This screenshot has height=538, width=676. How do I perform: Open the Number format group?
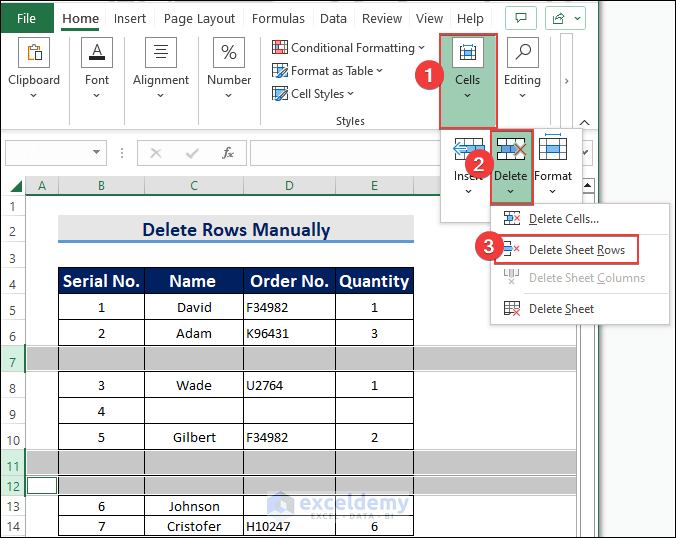coord(229,68)
